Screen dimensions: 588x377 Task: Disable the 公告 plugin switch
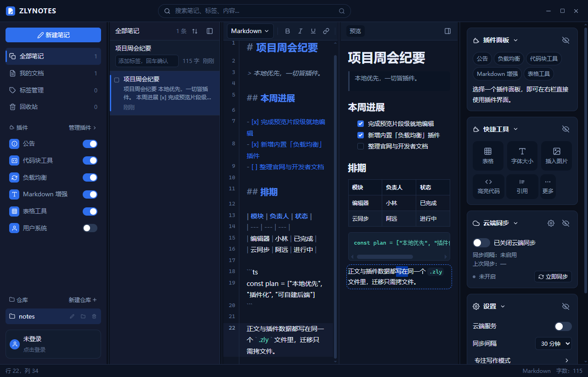[90, 144]
